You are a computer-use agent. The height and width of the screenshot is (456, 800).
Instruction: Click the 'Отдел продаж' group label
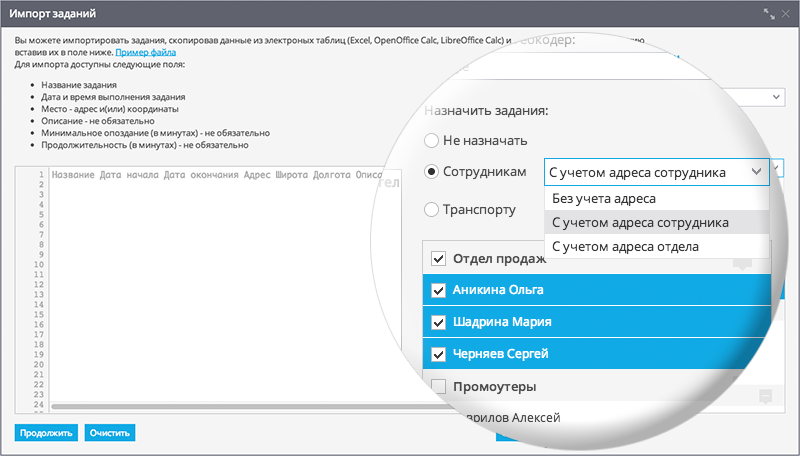(499, 259)
